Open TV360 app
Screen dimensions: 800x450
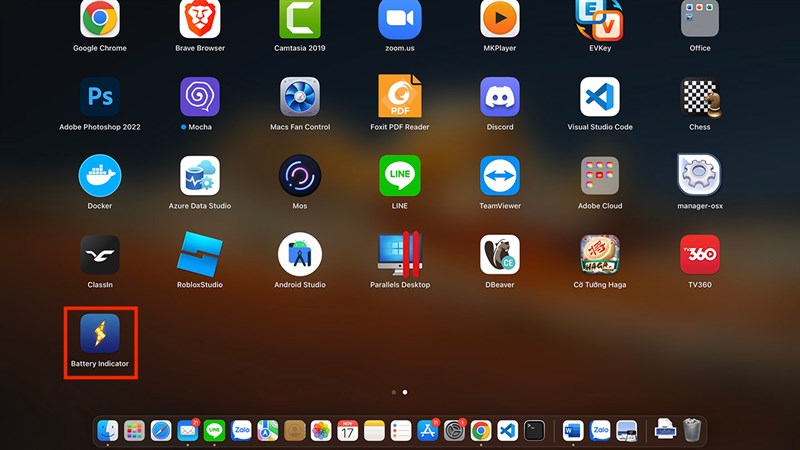[x=700, y=255]
